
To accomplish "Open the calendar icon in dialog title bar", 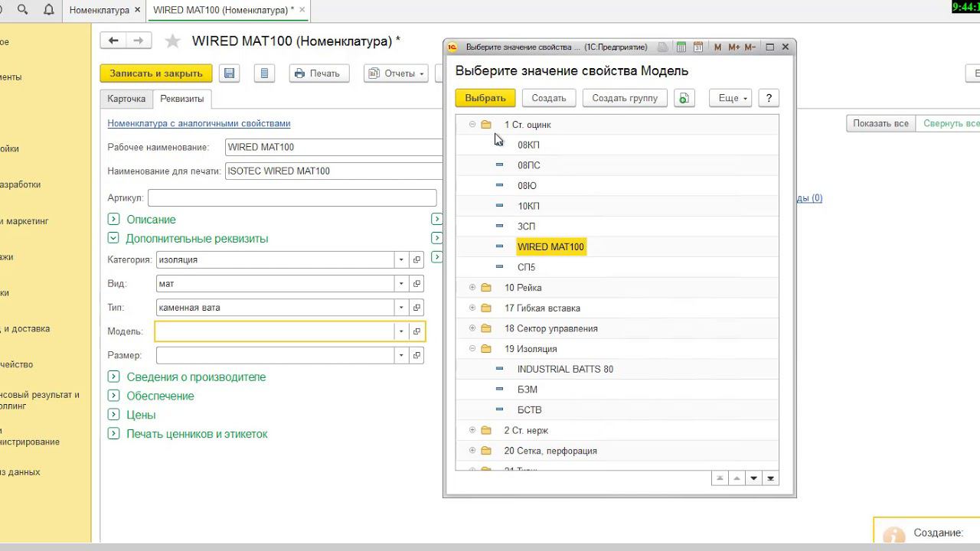I will (698, 47).
